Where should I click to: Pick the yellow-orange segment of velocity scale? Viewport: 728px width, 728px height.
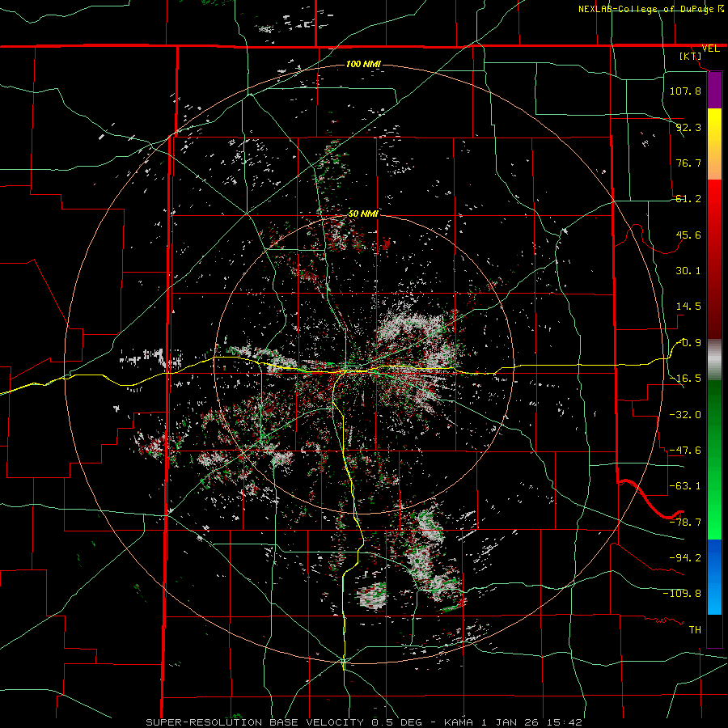pos(714,144)
